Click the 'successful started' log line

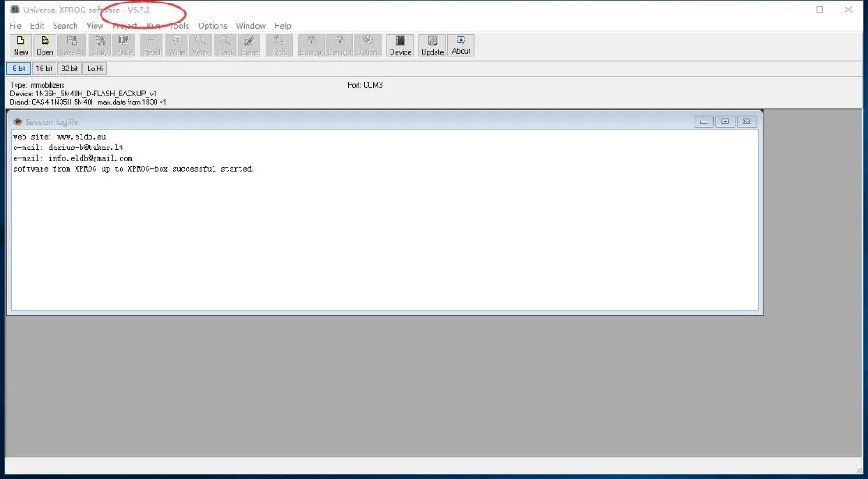[x=134, y=168]
